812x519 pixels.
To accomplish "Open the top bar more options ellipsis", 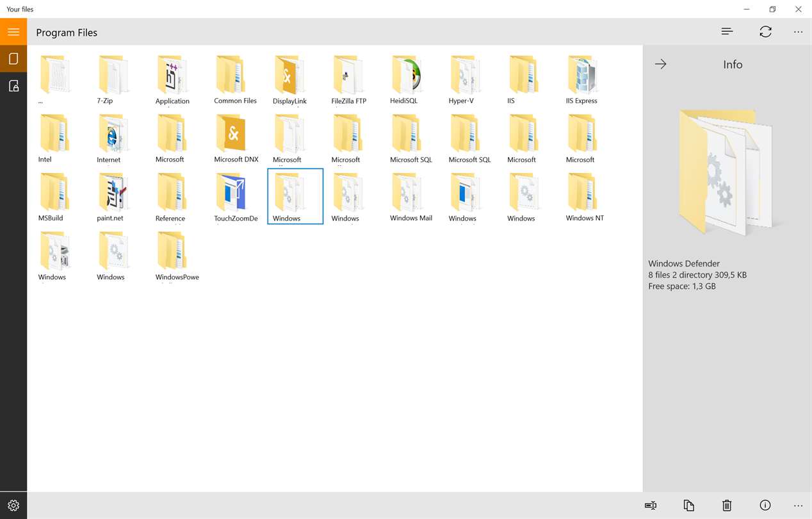I will [798, 32].
